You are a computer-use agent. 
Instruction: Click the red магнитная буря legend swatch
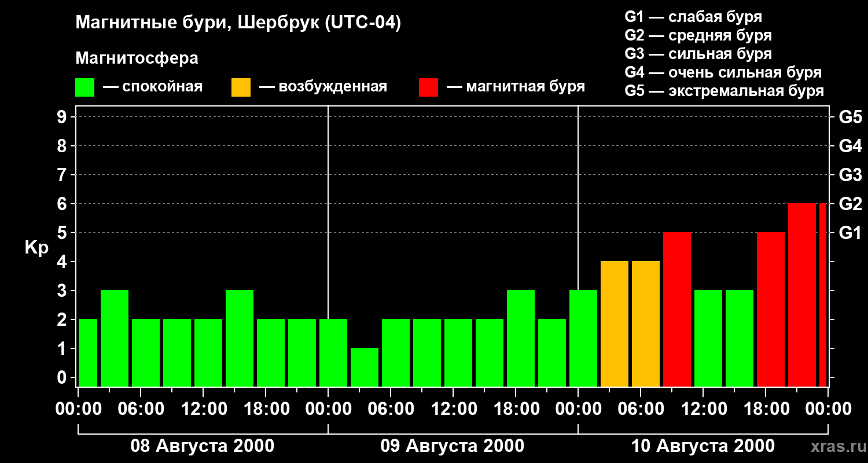coord(429,87)
